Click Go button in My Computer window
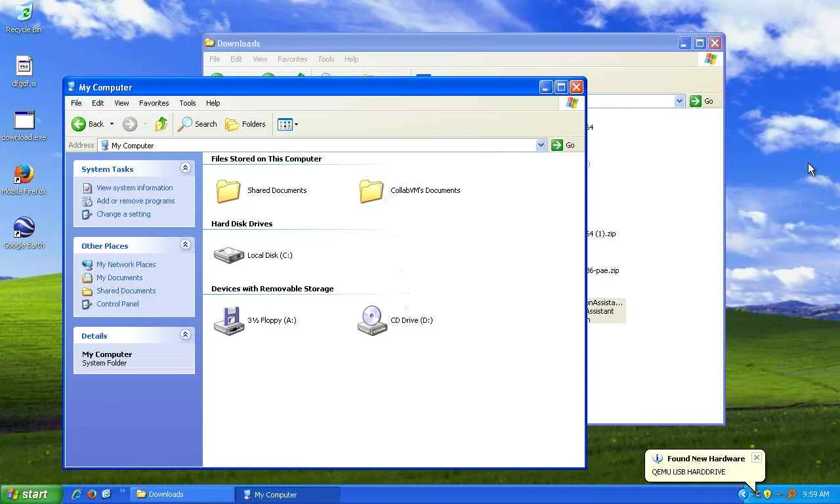The height and width of the screenshot is (504, 840). click(564, 145)
